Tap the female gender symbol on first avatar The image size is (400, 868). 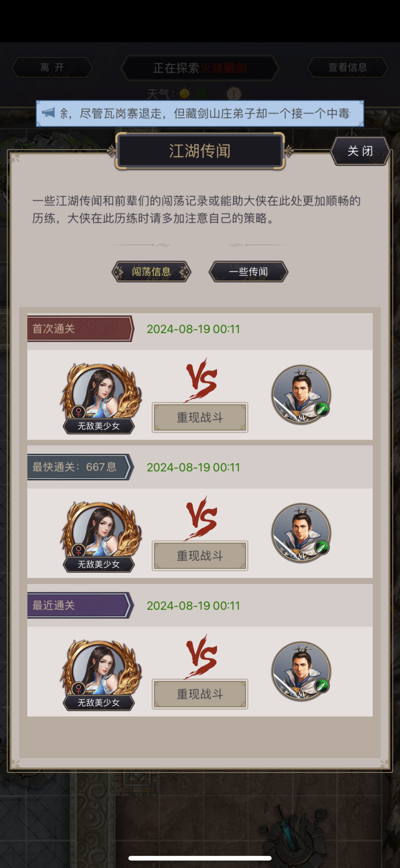pyautogui.click(x=78, y=412)
